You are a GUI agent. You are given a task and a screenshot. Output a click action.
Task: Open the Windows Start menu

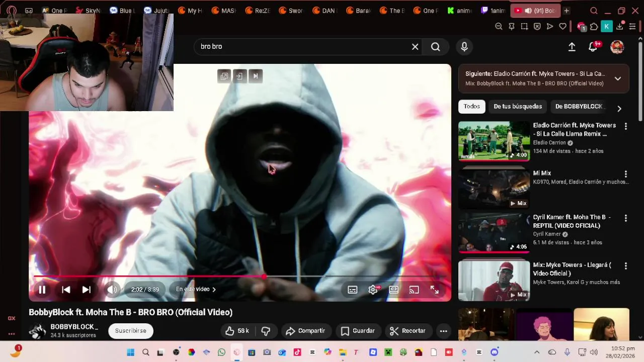coord(130,352)
